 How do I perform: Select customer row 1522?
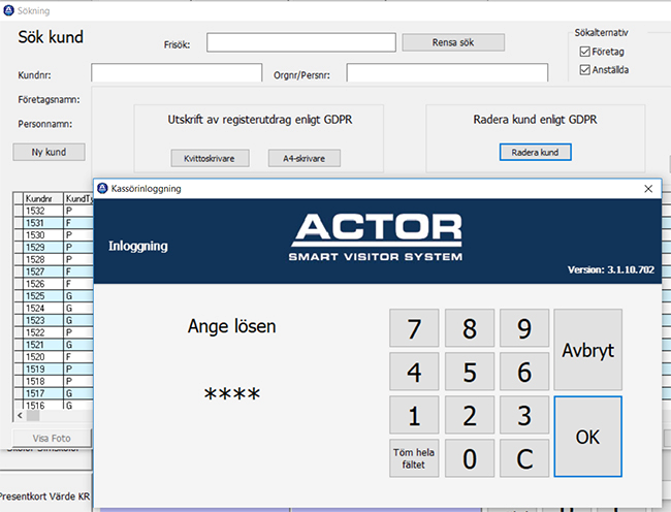pos(53,333)
